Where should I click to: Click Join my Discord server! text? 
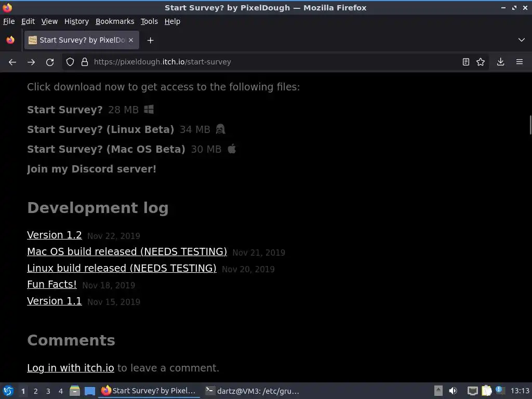[91, 169]
